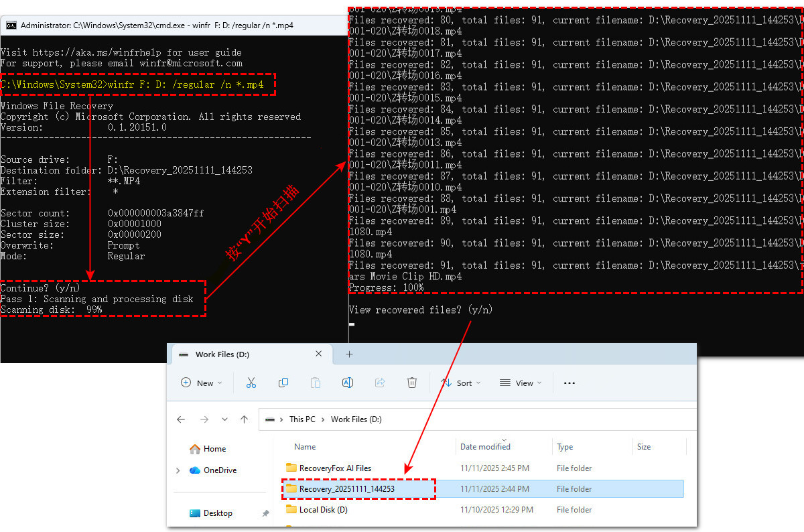Click the up-one-level arrow icon
Screen dimensions: 804x532
pos(244,419)
